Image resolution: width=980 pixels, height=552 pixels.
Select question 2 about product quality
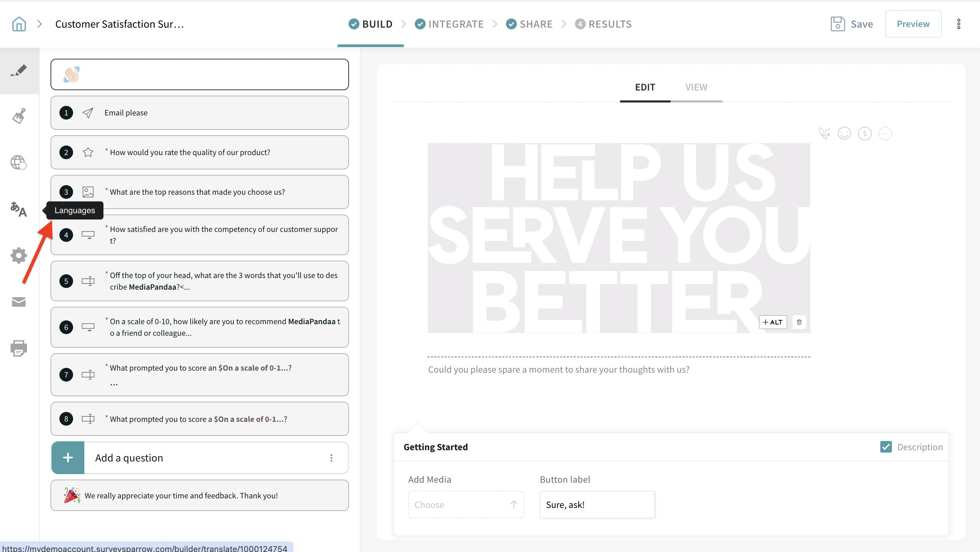pos(199,152)
